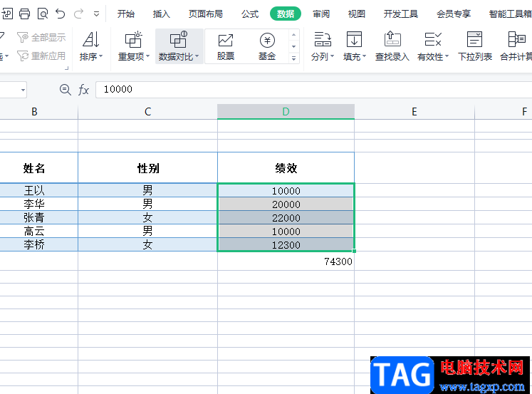This screenshot has width=532, height=394.
Task: Click the 绩效 header cell
Action: coord(286,168)
